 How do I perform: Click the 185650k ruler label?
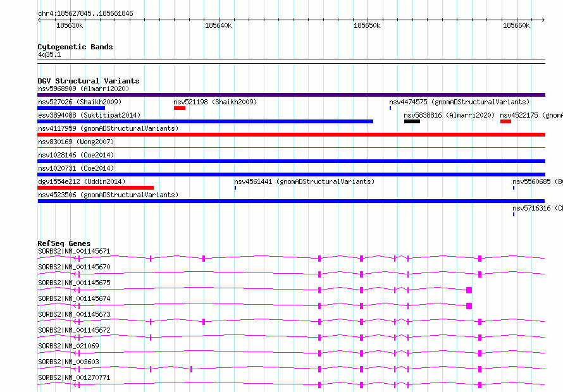367,25
